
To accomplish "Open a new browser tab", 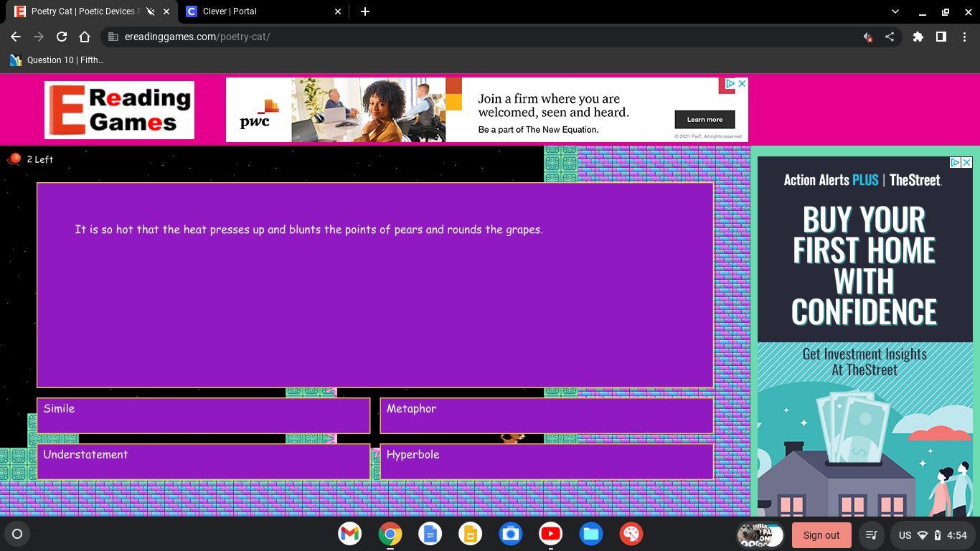I will (x=365, y=11).
